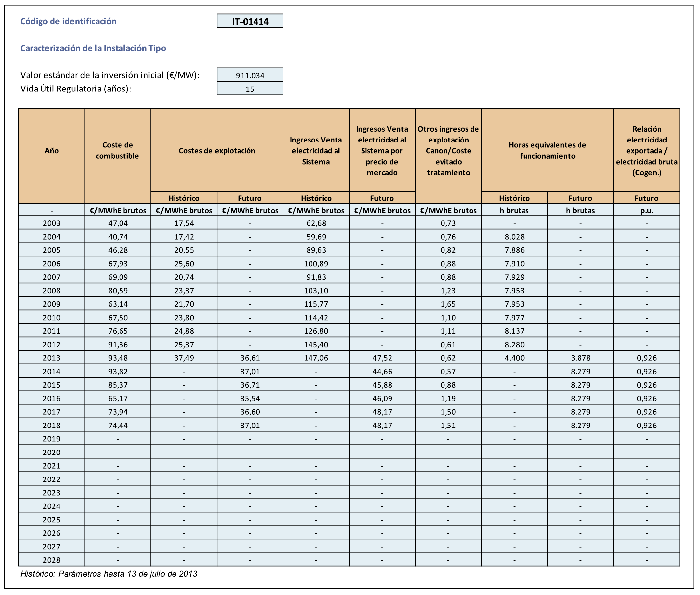
Task: Select other income 1,50 in 2017
Action: tap(448, 412)
